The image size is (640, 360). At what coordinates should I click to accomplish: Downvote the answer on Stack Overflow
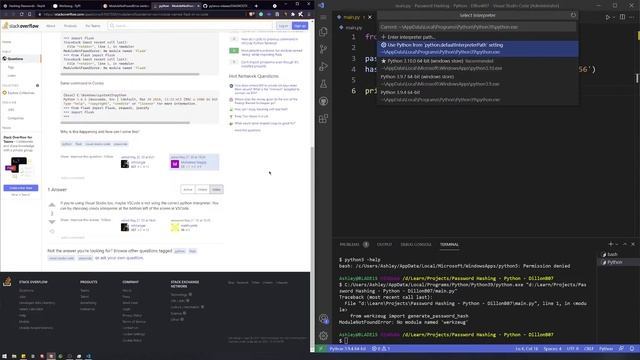[52, 222]
